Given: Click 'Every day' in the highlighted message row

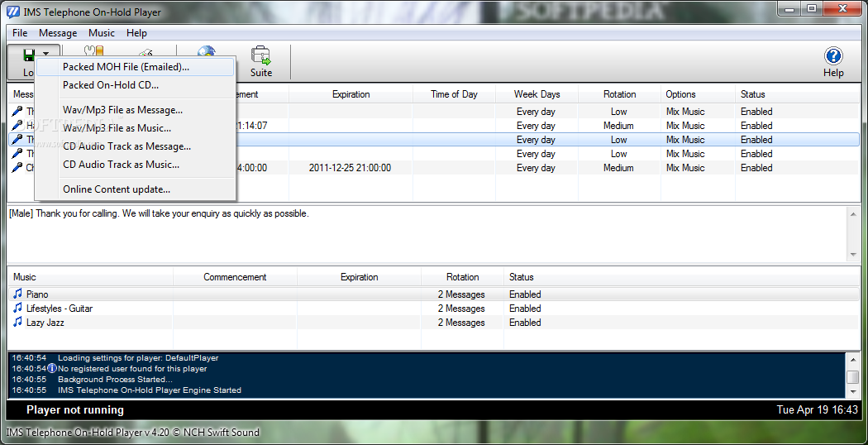Looking at the screenshot, I should click(536, 140).
